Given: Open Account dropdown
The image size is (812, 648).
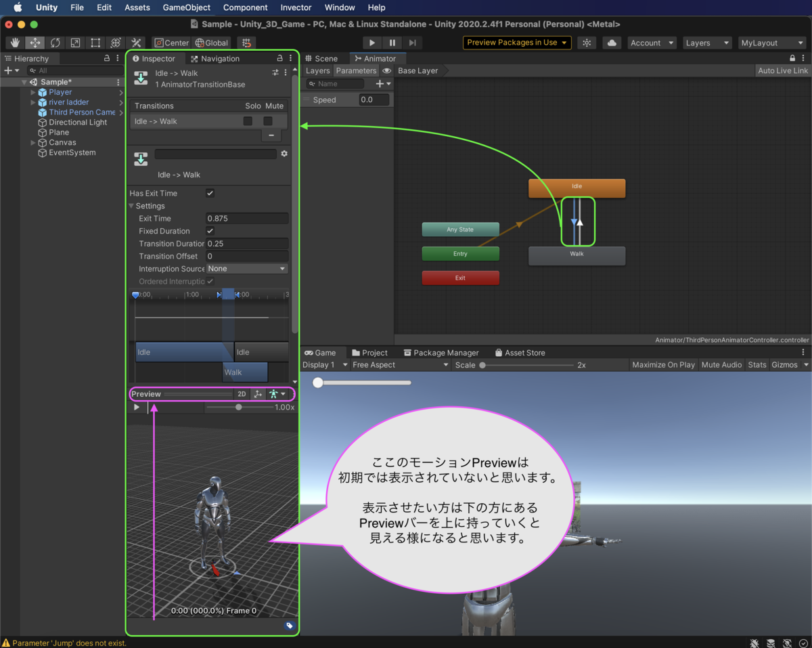Looking at the screenshot, I should pos(652,43).
